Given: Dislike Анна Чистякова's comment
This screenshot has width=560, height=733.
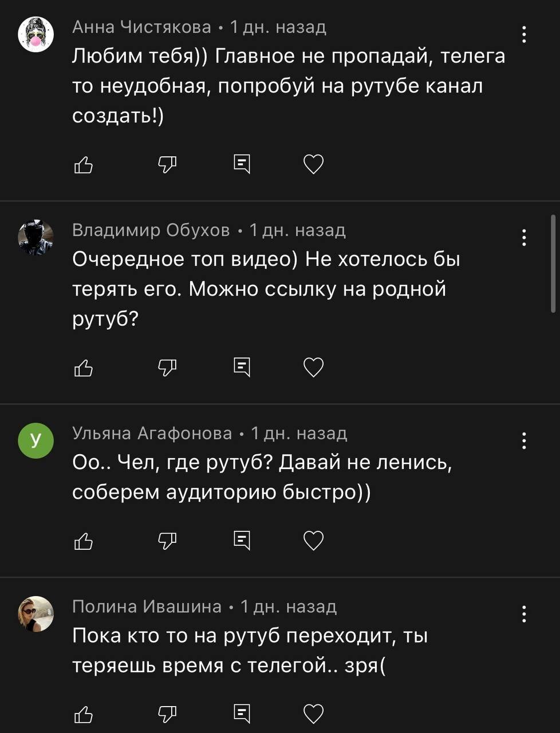Looking at the screenshot, I should tap(167, 165).
